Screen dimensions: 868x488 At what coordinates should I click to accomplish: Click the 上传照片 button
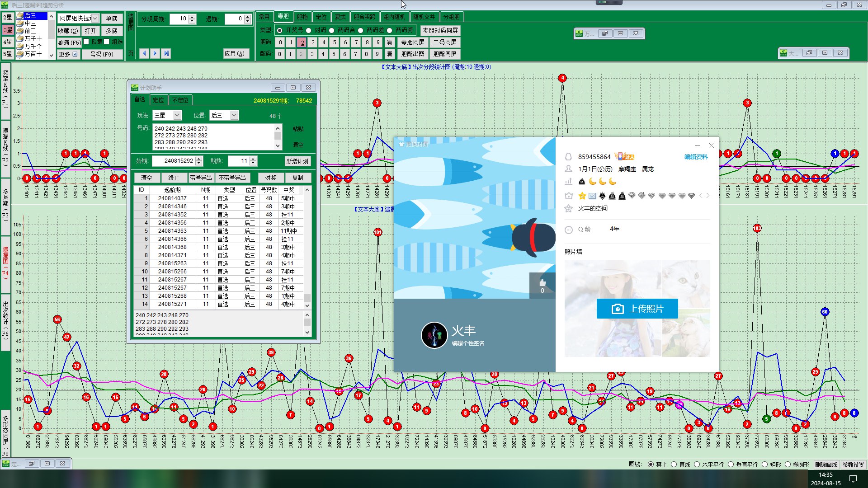pyautogui.click(x=637, y=309)
